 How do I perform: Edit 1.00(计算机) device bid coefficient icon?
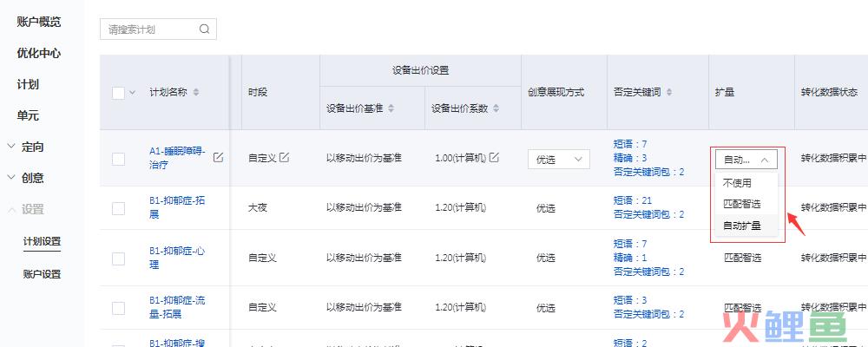495,157
